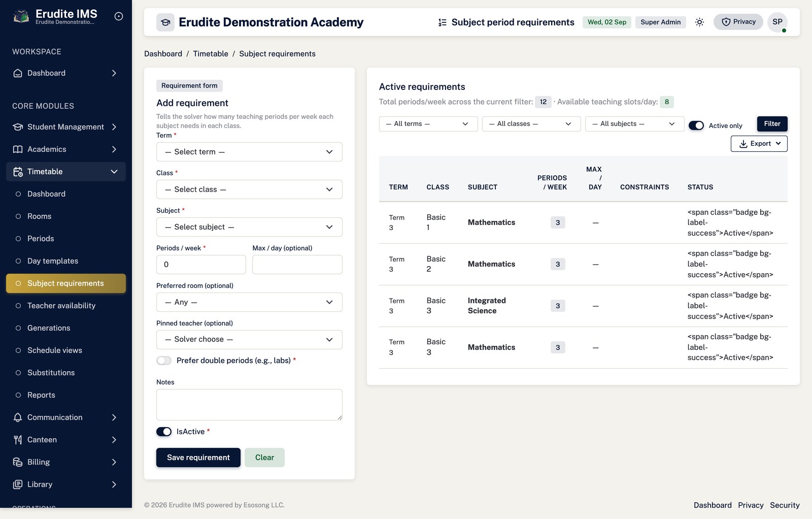Open Day templates menu item
This screenshot has height=519, width=812.
coord(66,261)
